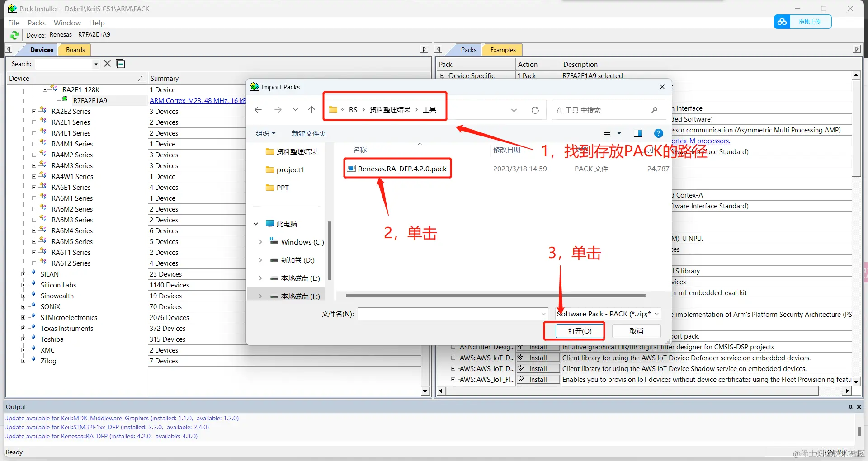The width and height of the screenshot is (868, 461).
Task: Expand the STMicroelectronics vendor node
Action: click(x=24, y=317)
